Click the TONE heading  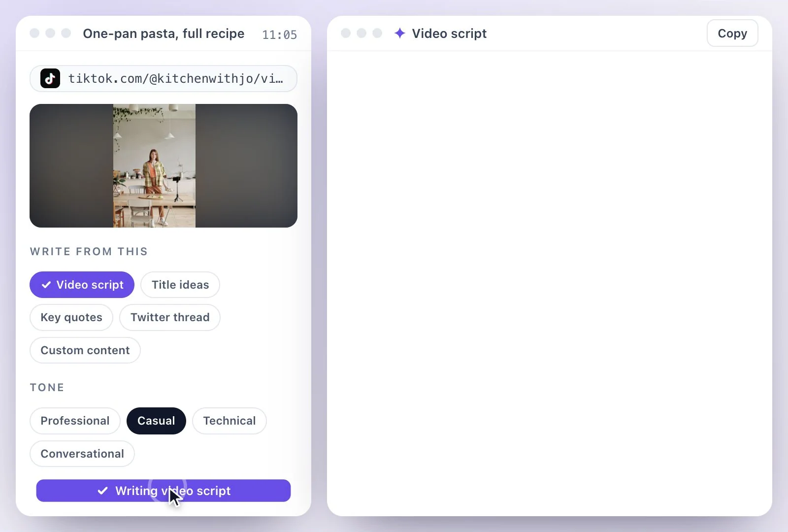coord(47,387)
